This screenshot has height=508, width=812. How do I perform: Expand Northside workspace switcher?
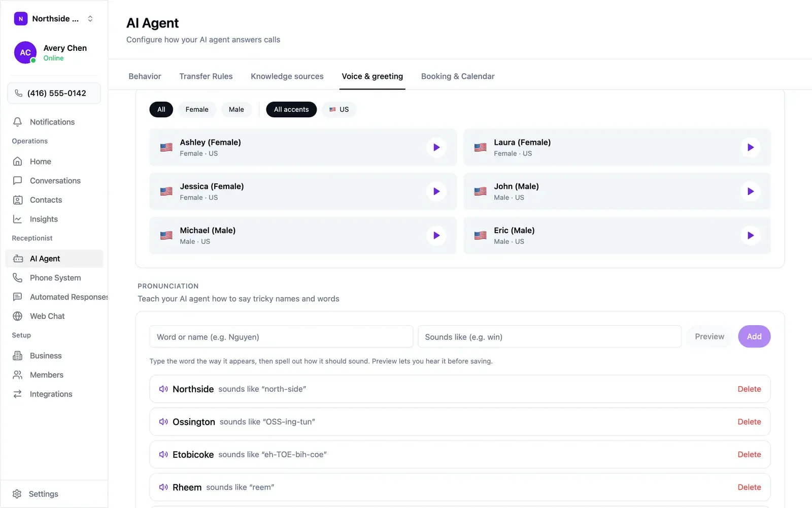coord(54,19)
